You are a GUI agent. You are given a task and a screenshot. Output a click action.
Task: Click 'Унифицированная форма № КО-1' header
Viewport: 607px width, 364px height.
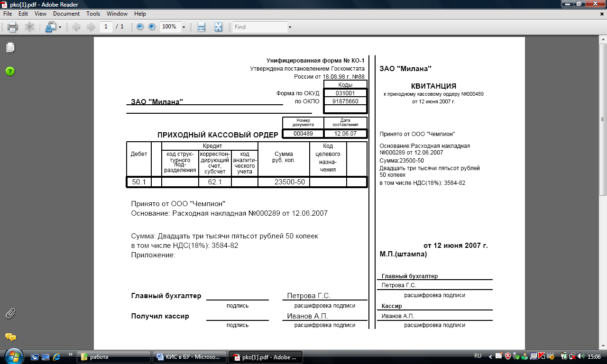pos(315,61)
